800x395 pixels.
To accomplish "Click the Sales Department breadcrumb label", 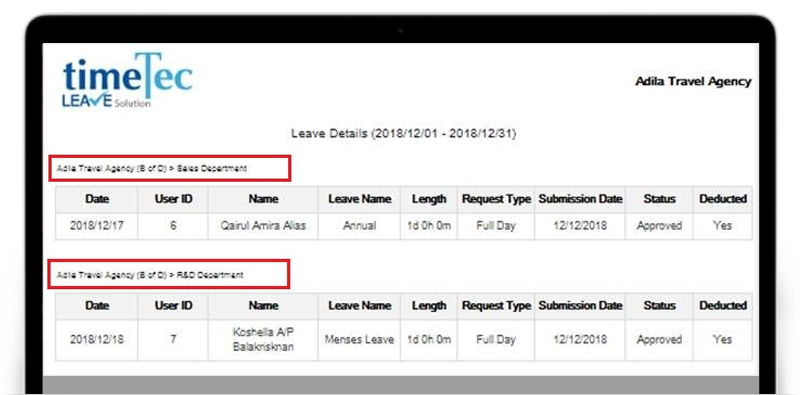I will (152, 168).
